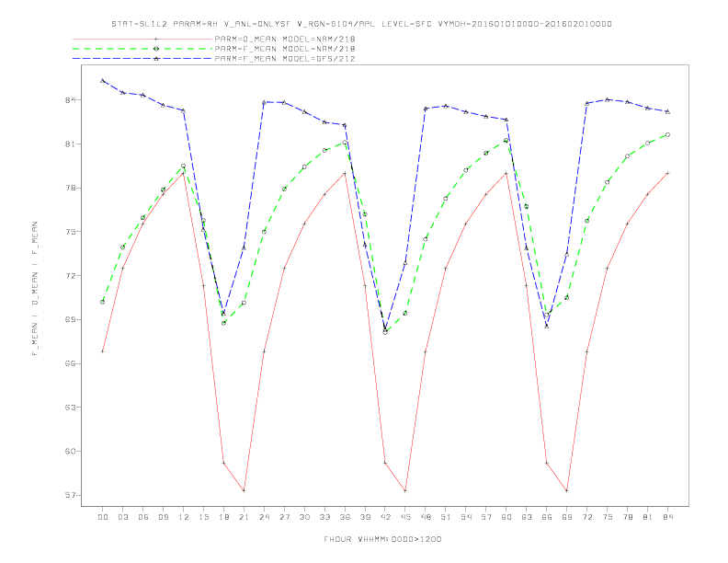
Task: Click x-axis tick label 75
Action: click(x=608, y=517)
